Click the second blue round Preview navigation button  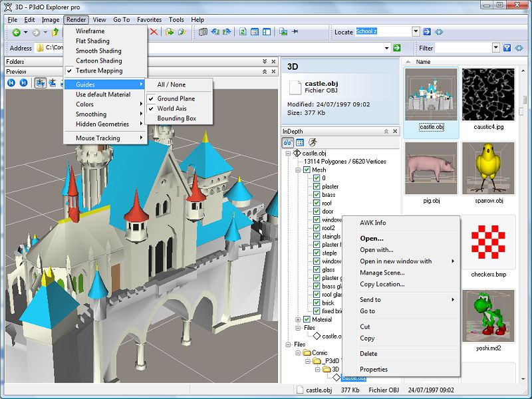[23, 82]
